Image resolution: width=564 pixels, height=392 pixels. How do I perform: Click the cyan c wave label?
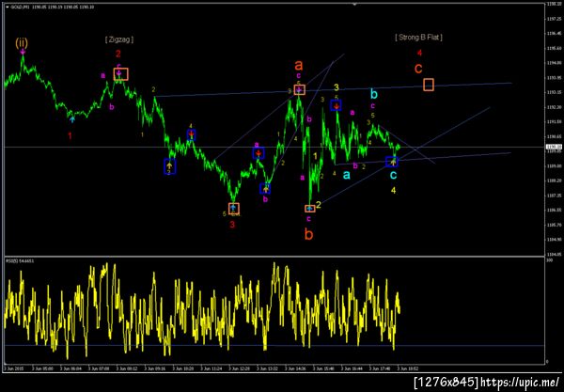pyautogui.click(x=394, y=175)
